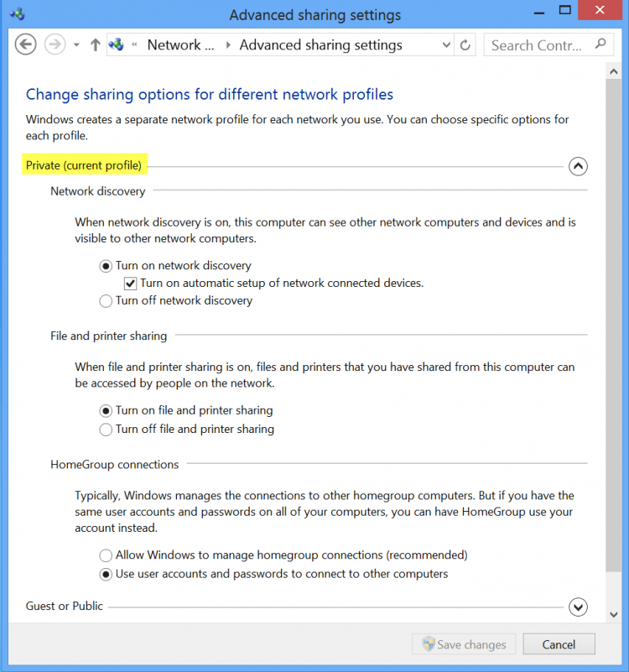Viewport: 629px width, 672px height.
Task: Click the Private (current profile) heading
Action: 84,165
